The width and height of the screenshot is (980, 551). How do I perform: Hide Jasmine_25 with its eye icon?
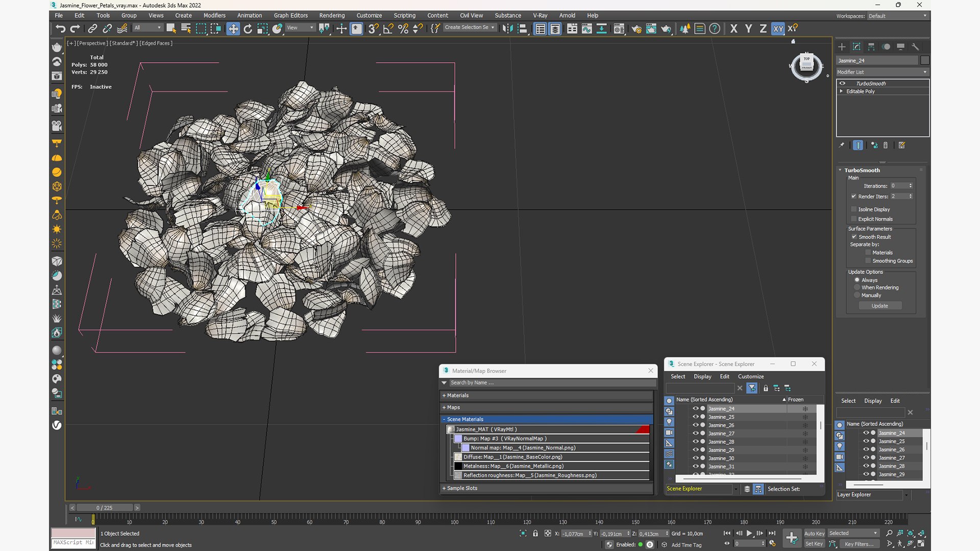[695, 417]
